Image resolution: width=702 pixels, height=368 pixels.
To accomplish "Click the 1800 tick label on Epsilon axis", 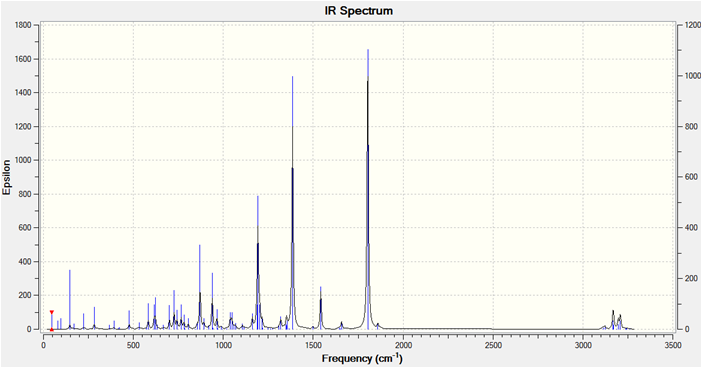I will click(x=24, y=25).
